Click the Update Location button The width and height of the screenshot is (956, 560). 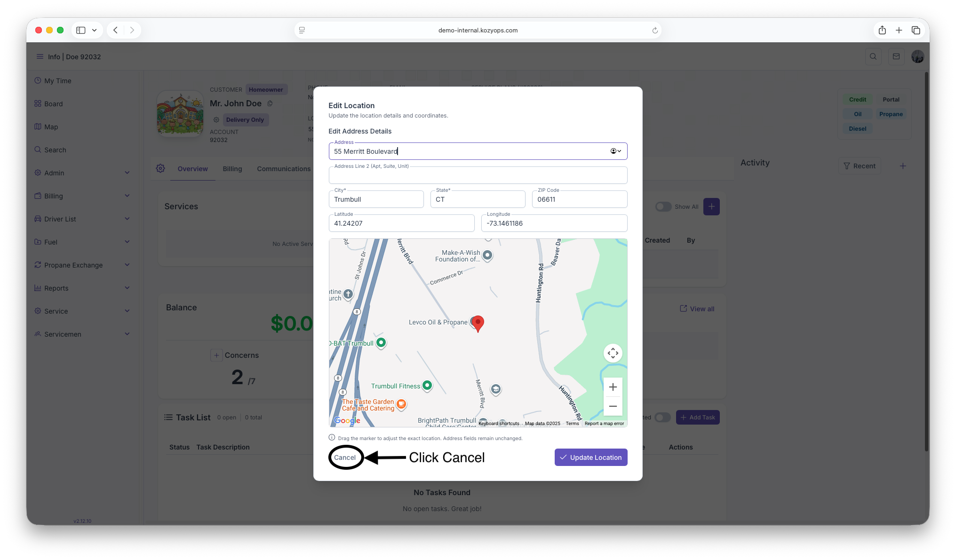pos(591,457)
